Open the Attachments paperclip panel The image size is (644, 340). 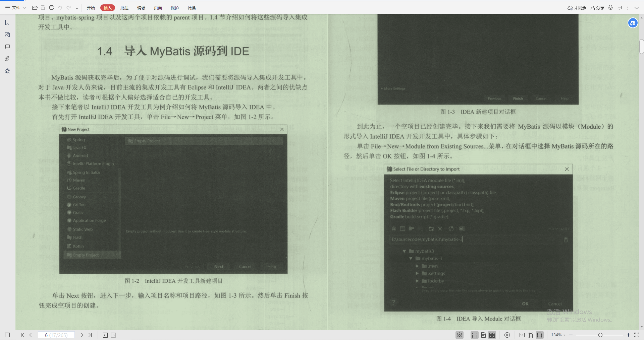pyautogui.click(x=7, y=59)
